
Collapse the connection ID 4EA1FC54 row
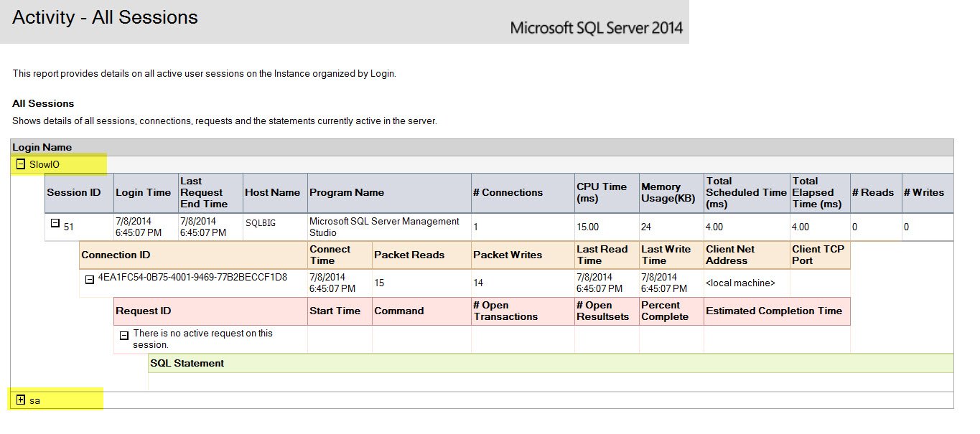coord(90,280)
